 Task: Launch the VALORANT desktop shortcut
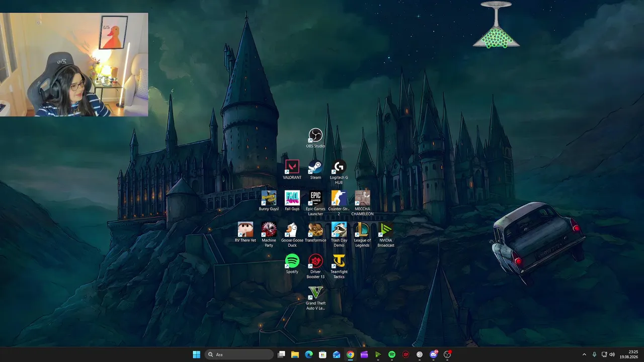click(292, 170)
